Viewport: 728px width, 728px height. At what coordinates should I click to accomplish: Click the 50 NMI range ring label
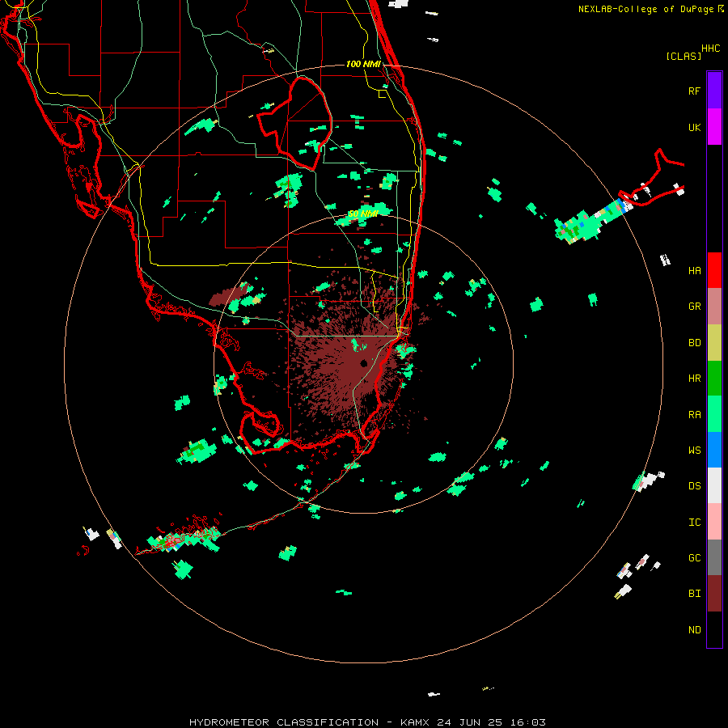[363, 214]
